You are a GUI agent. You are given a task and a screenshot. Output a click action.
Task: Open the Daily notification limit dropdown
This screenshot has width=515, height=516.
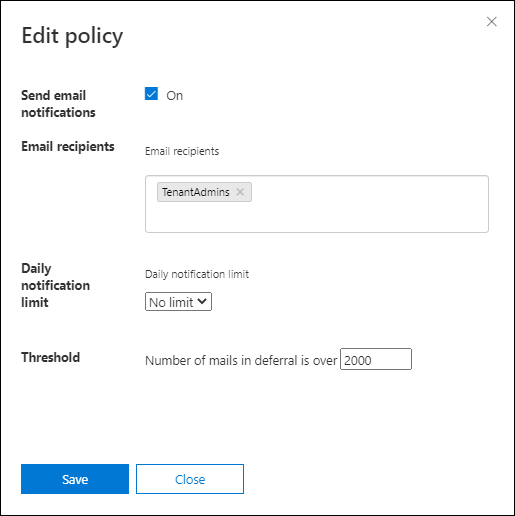point(178,302)
